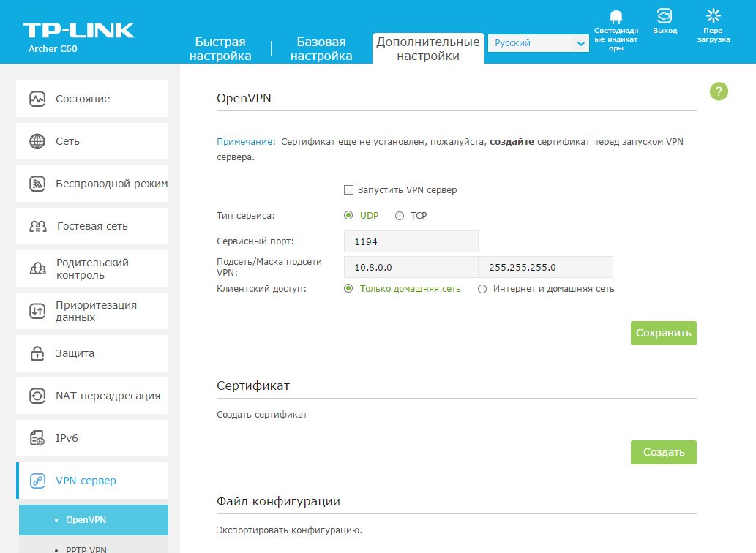Click the globe icon for Сеть

37,141
